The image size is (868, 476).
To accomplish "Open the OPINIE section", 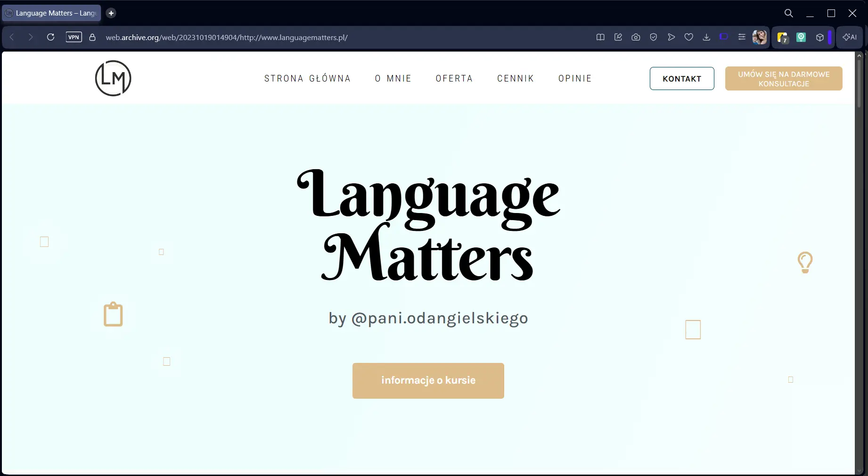I will pos(575,78).
